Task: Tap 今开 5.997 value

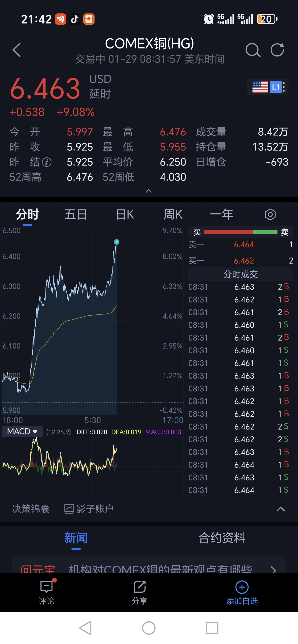Action: pos(80,132)
